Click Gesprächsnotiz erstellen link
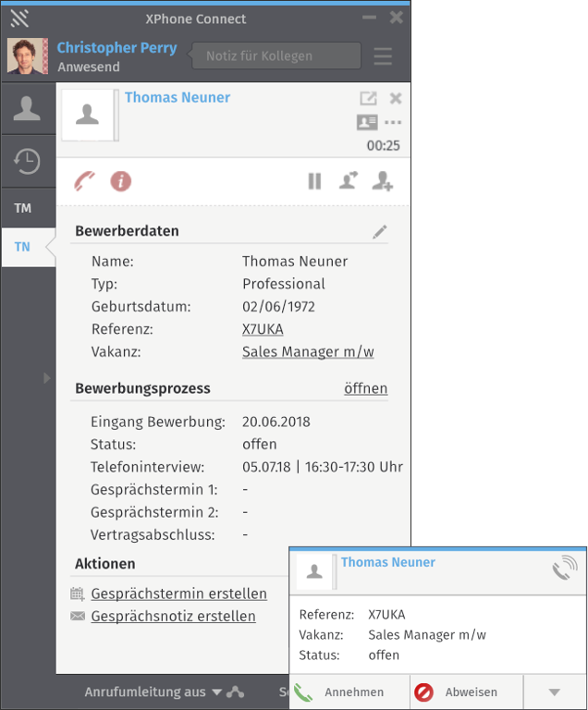The image size is (588, 710). 174,617
